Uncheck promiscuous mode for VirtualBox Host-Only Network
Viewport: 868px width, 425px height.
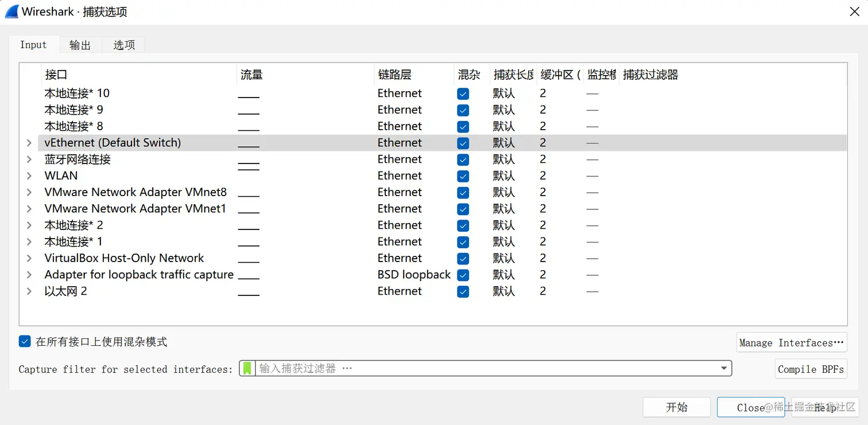click(463, 259)
